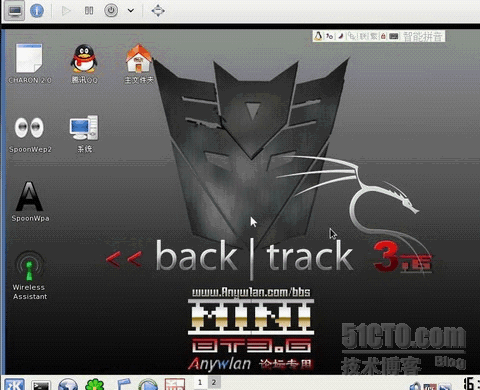Launch the SpoonWep2 desktop icon
Image resolution: width=480 pixels, height=390 pixels.
coord(30,134)
